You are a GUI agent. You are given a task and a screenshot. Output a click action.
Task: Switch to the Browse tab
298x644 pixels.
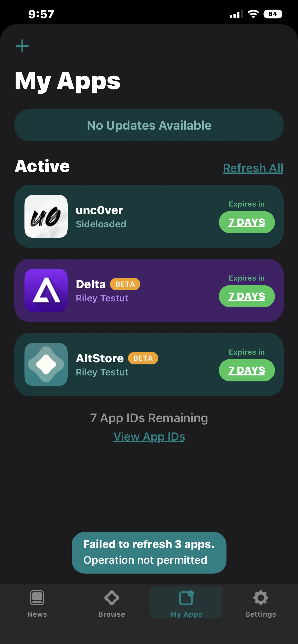(x=112, y=604)
